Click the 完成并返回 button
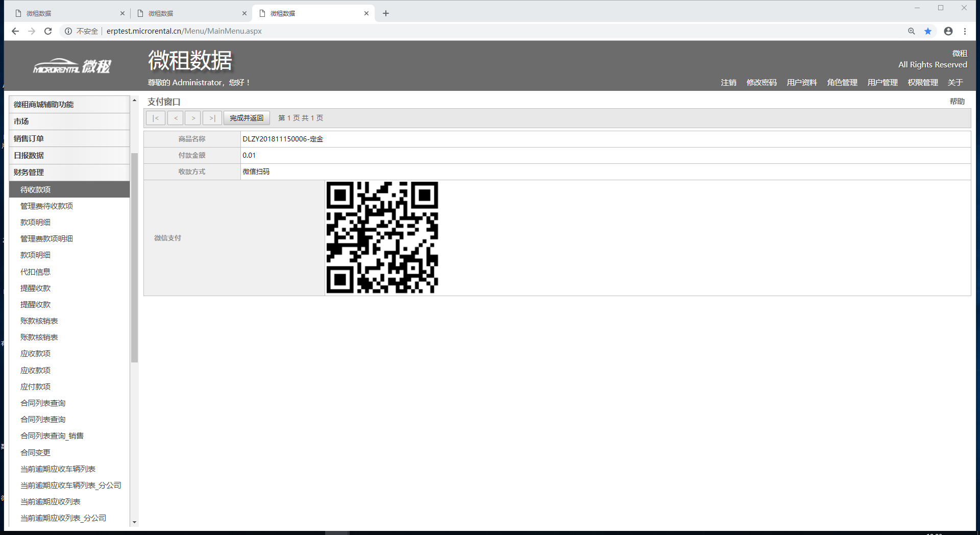This screenshot has width=980, height=535. point(247,118)
